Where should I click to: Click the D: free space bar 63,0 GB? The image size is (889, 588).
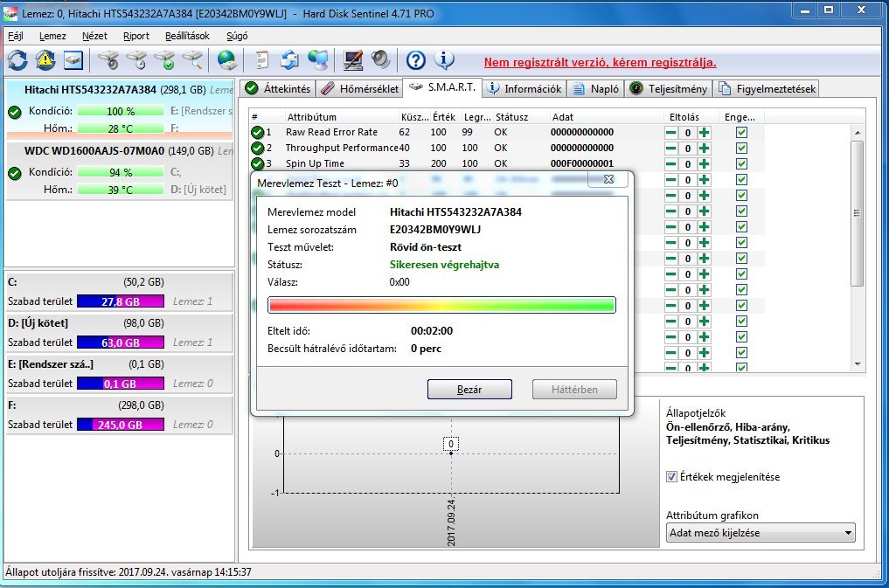pos(121,342)
